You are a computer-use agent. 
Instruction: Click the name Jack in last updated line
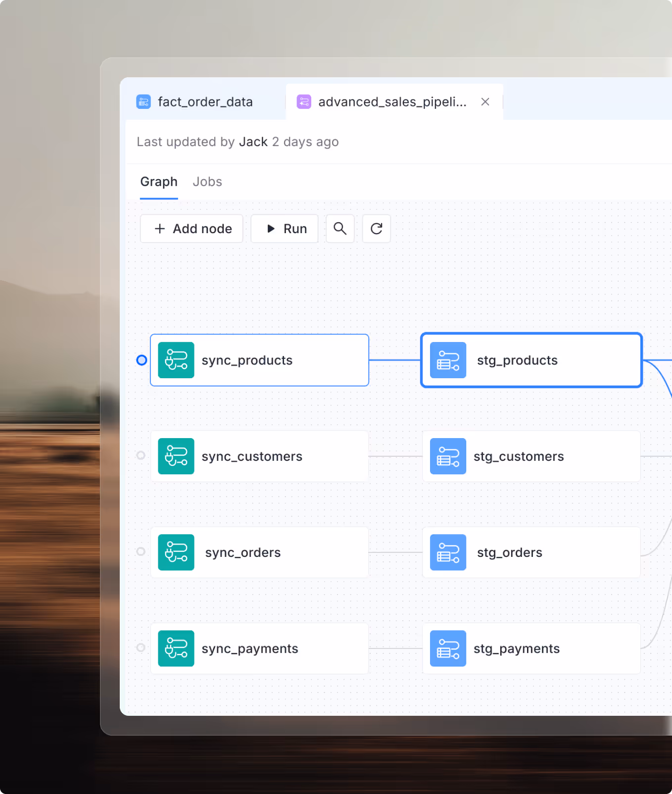(x=253, y=142)
